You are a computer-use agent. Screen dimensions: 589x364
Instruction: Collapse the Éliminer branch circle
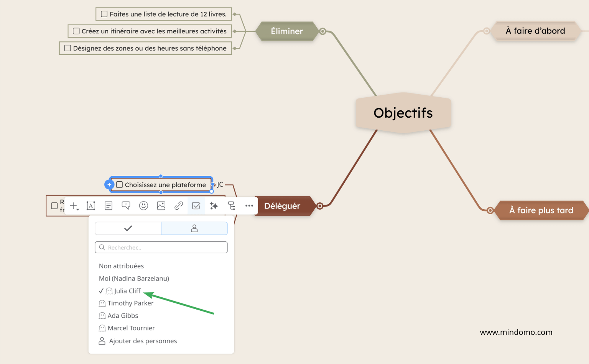pyautogui.click(x=322, y=31)
